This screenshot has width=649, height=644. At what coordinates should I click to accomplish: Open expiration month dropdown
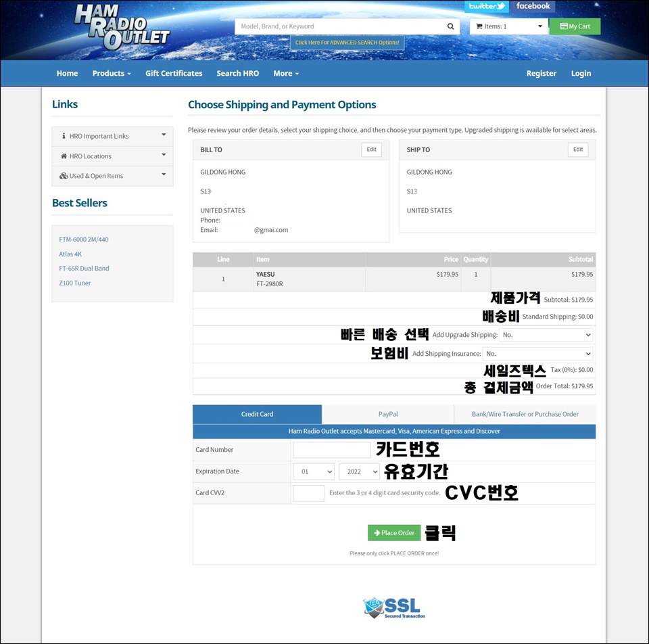coord(314,471)
